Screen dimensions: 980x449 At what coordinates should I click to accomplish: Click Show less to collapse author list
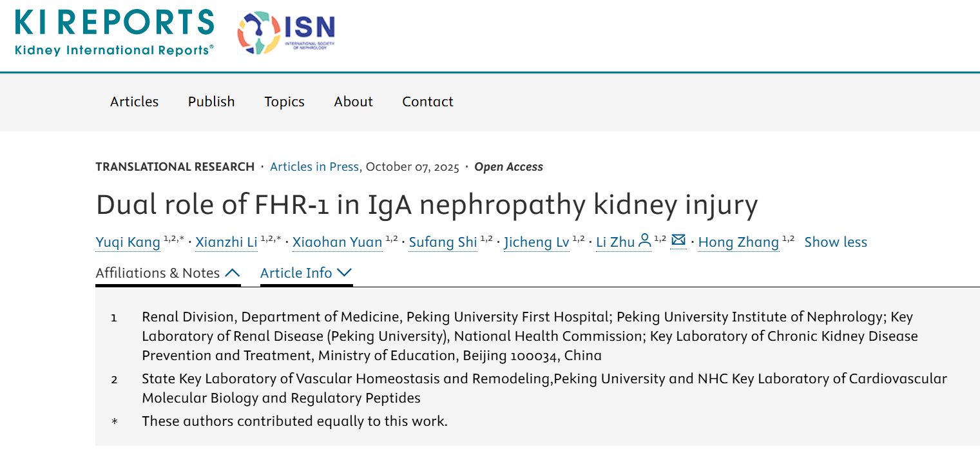[x=836, y=242]
